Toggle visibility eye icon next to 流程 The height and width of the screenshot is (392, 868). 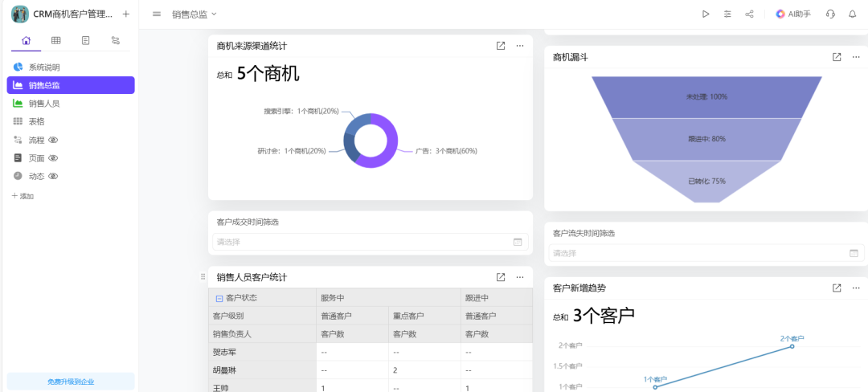coord(54,140)
